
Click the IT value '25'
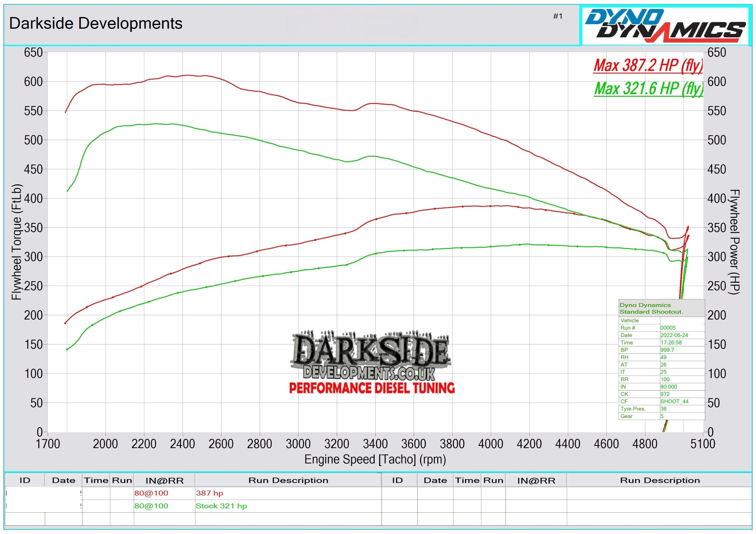click(x=663, y=372)
